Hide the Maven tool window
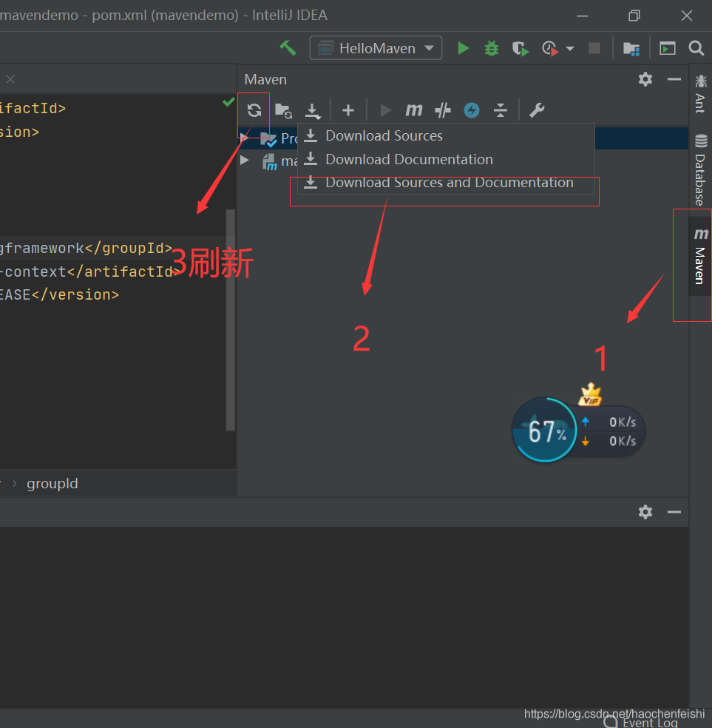 click(x=674, y=79)
